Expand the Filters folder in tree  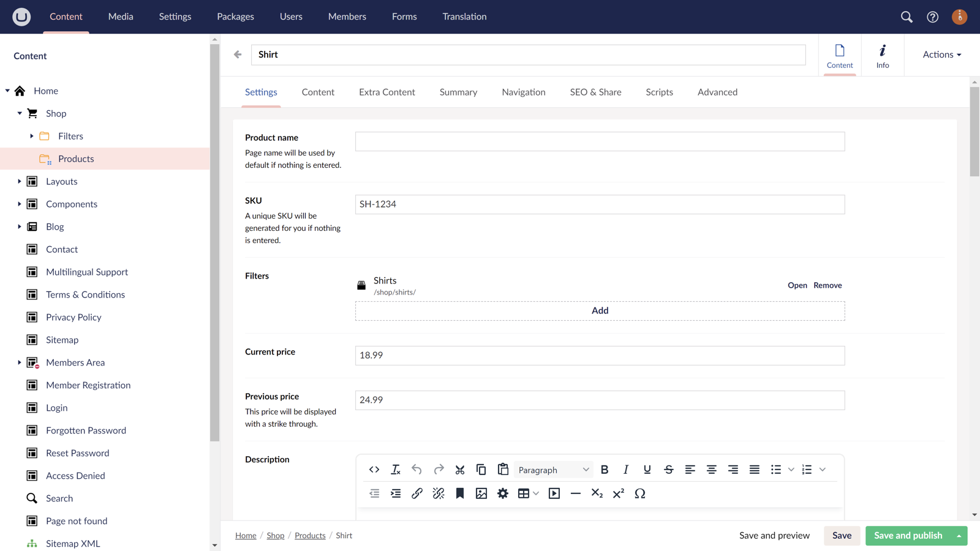32,136
